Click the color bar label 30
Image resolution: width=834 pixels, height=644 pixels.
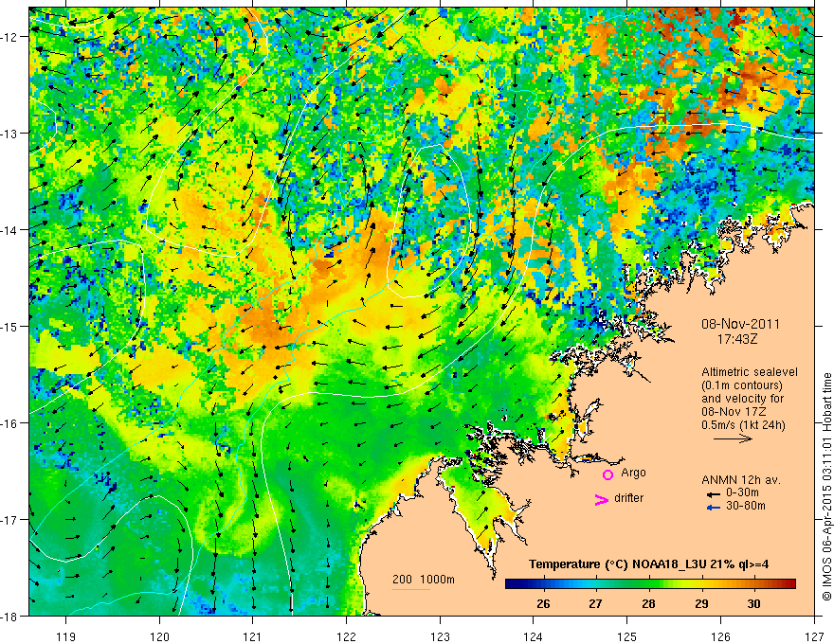coord(753,603)
